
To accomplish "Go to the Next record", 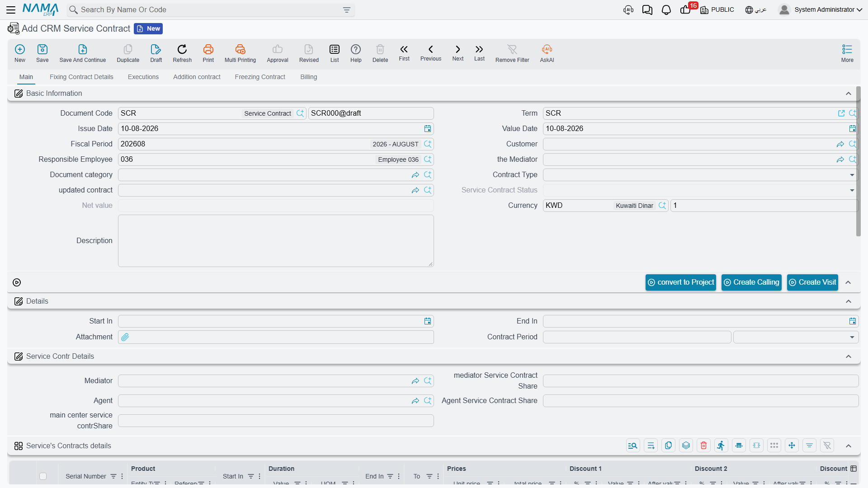I will click(x=458, y=53).
